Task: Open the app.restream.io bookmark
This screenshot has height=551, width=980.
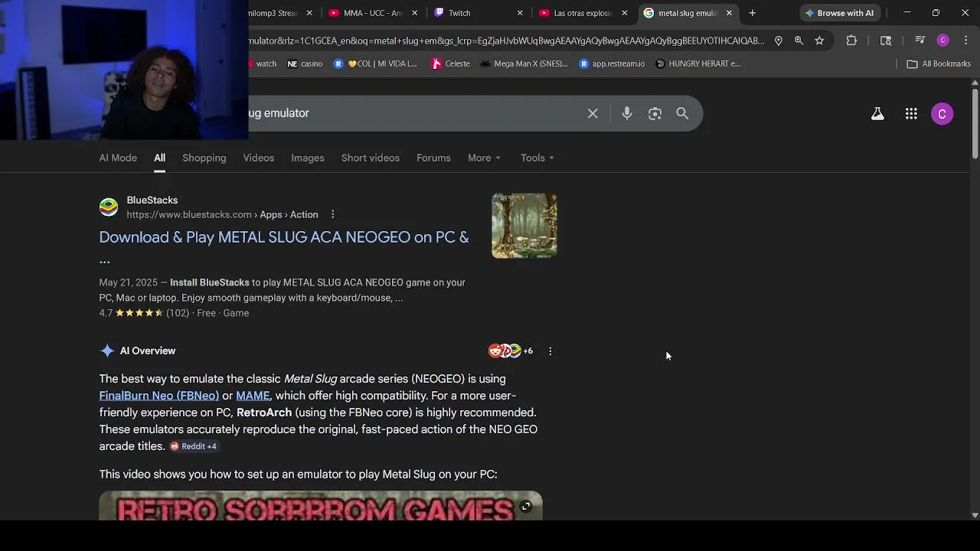Action: pos(612,64)
